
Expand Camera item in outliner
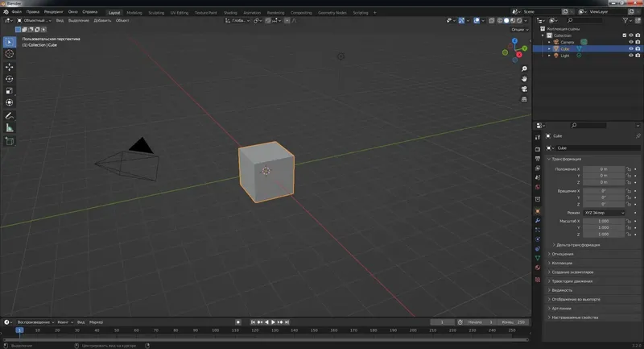(549, 43)
